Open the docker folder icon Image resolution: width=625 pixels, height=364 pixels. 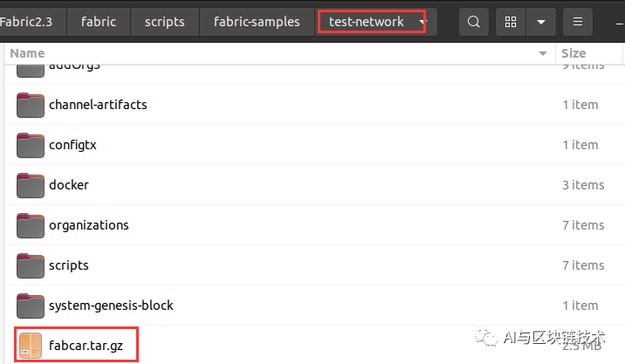coord(31,185)
